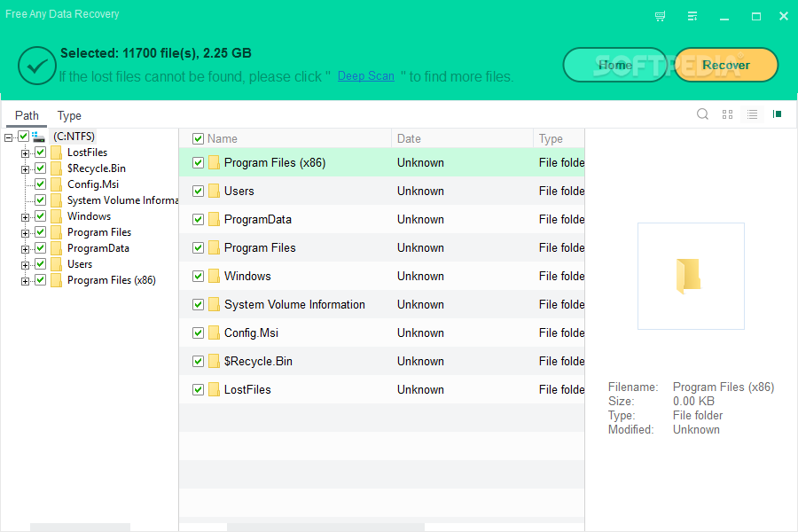Click the Windows folder icon in tree
Screen dimensions: 798x532
click(57, 216)
